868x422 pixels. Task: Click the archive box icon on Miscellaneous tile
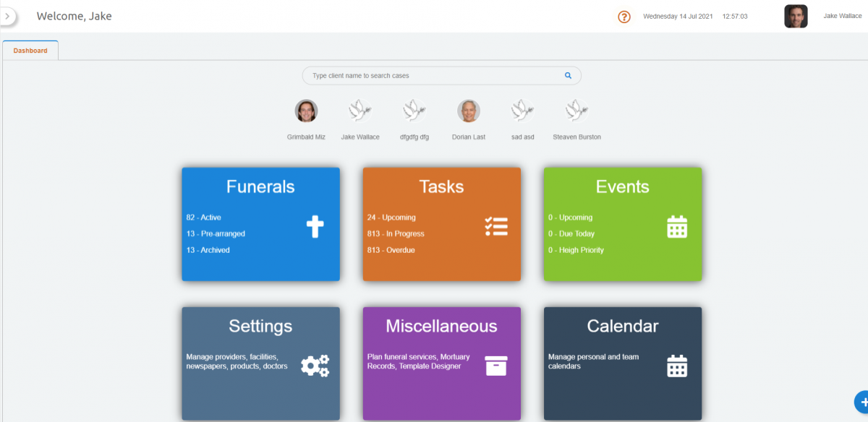tap(496, 366)
